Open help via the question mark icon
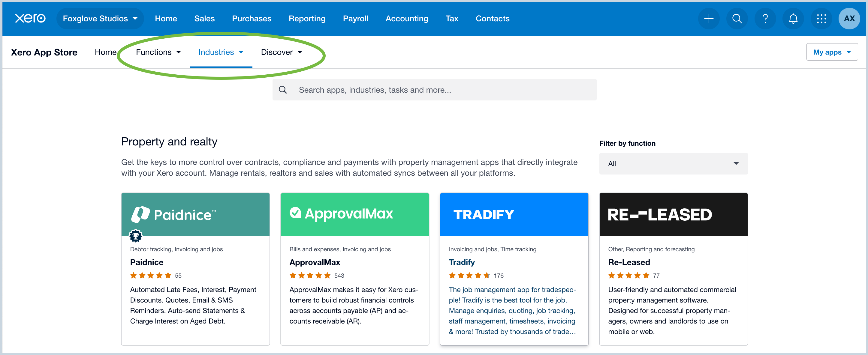 tap(765, 19)
